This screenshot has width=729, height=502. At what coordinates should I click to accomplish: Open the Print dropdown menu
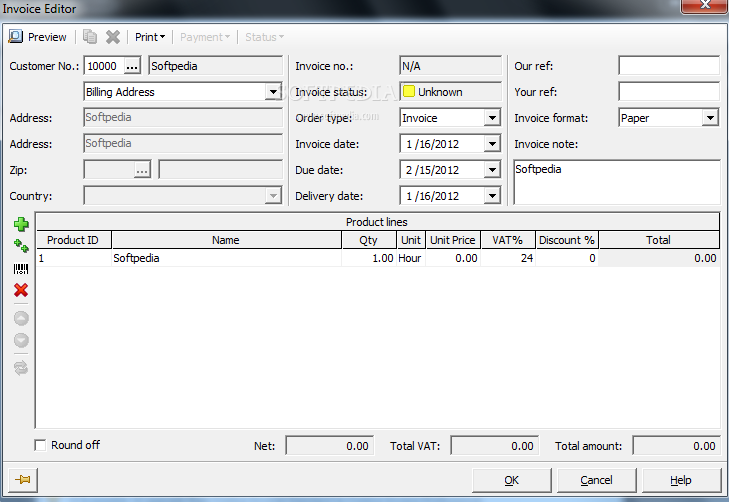tap(150, 37)
